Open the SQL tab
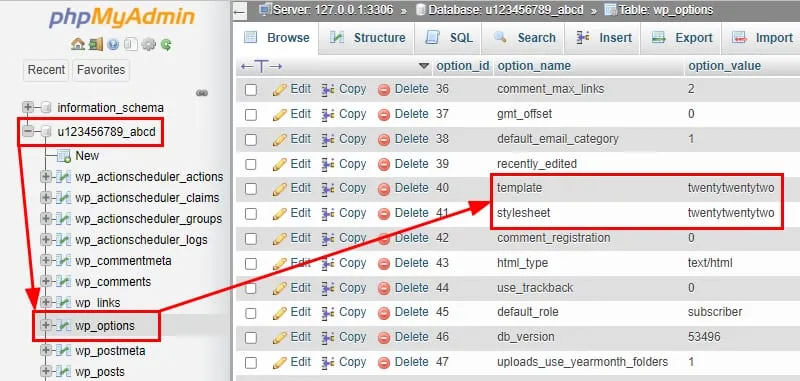 point(449,38)
